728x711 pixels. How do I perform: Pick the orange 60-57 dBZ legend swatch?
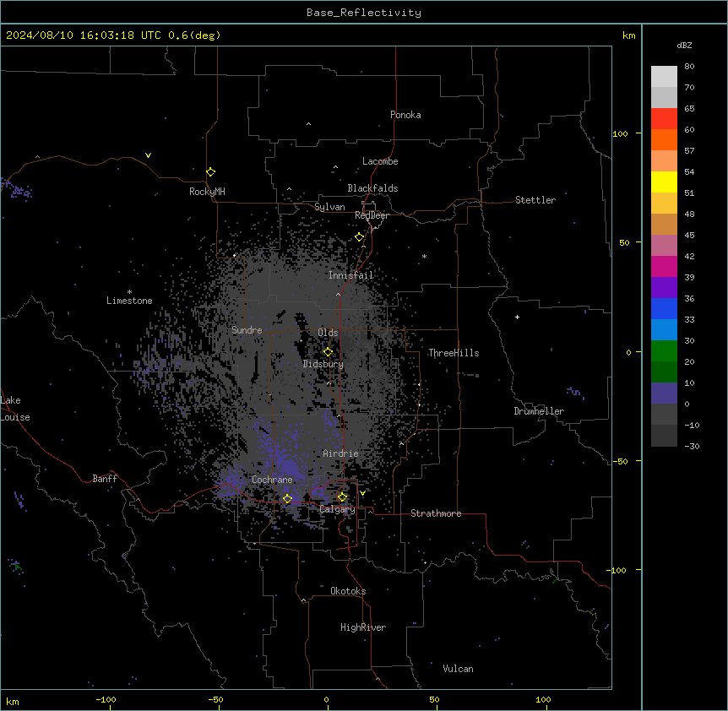[664, 139]
